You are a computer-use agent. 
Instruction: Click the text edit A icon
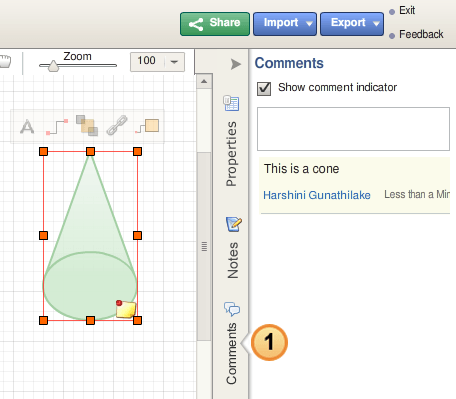pyautogui.click(x=27, y=127)
